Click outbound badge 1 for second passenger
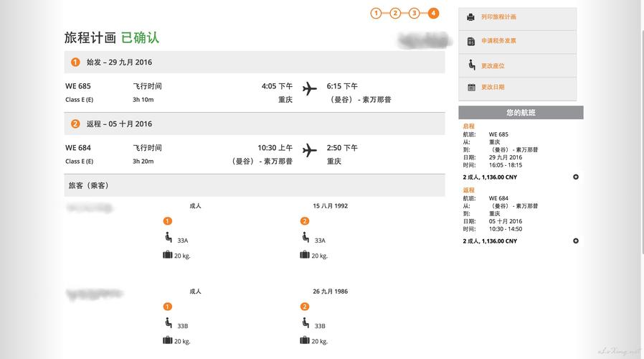 168,307
